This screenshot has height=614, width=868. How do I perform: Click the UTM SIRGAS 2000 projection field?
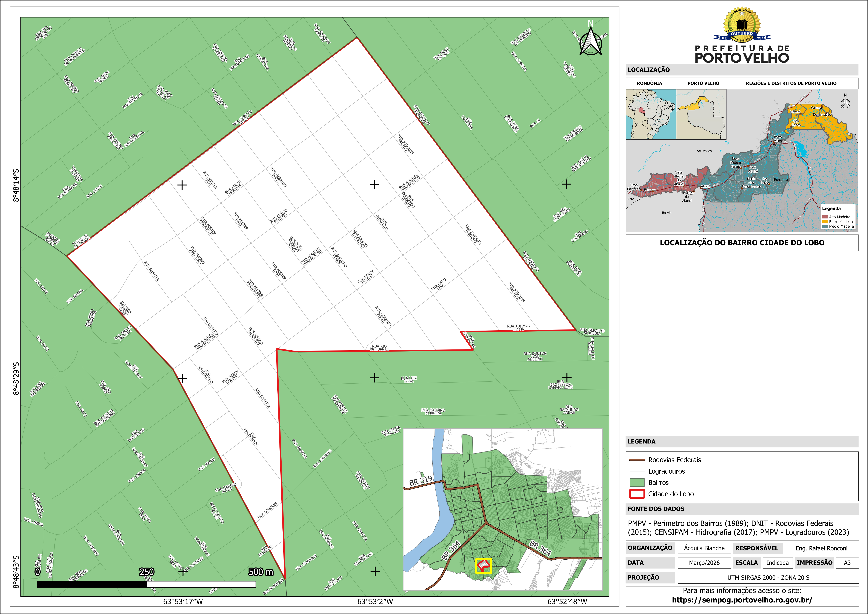768,578
